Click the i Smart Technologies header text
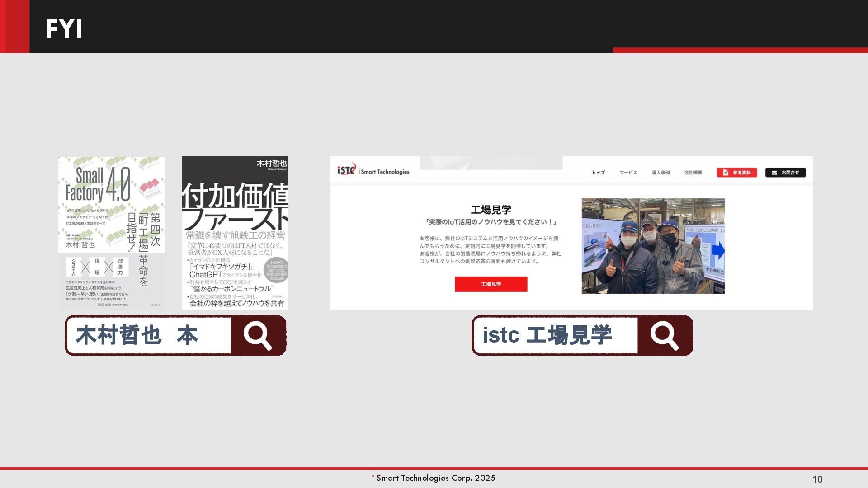868x488 pixels. pyautogui.click(x=384, y=172)
